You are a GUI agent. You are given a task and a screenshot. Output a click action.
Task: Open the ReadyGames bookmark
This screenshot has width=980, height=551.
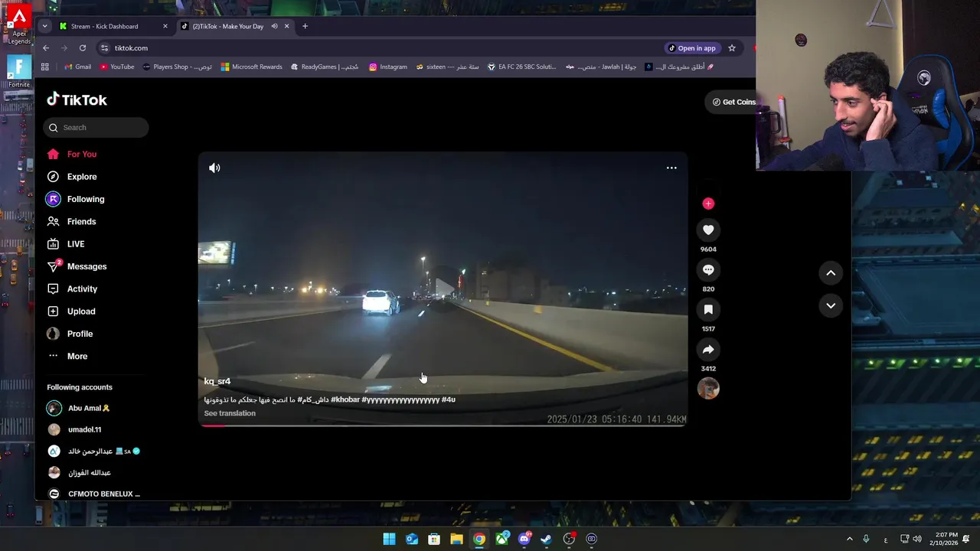click(323, 67)
